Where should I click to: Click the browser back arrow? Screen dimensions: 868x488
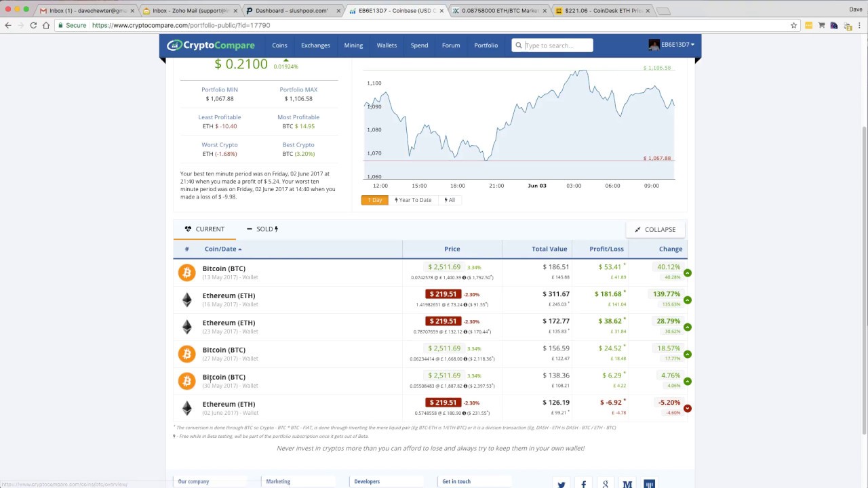click(8, 25)
